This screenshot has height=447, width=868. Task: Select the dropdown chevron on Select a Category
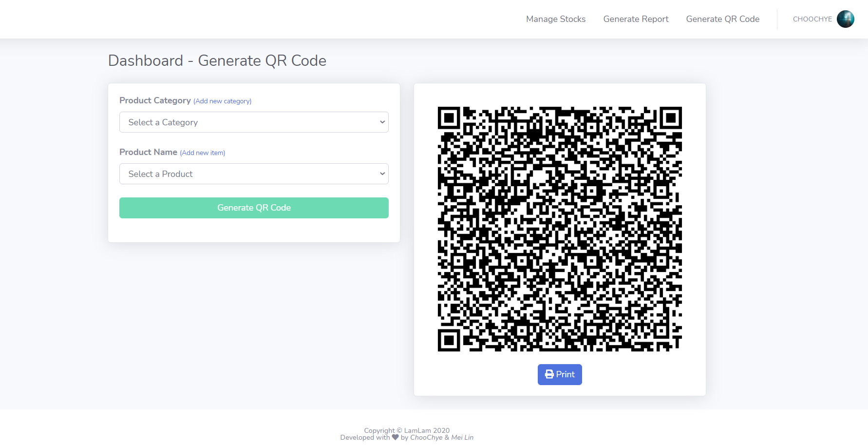point(382,122)
